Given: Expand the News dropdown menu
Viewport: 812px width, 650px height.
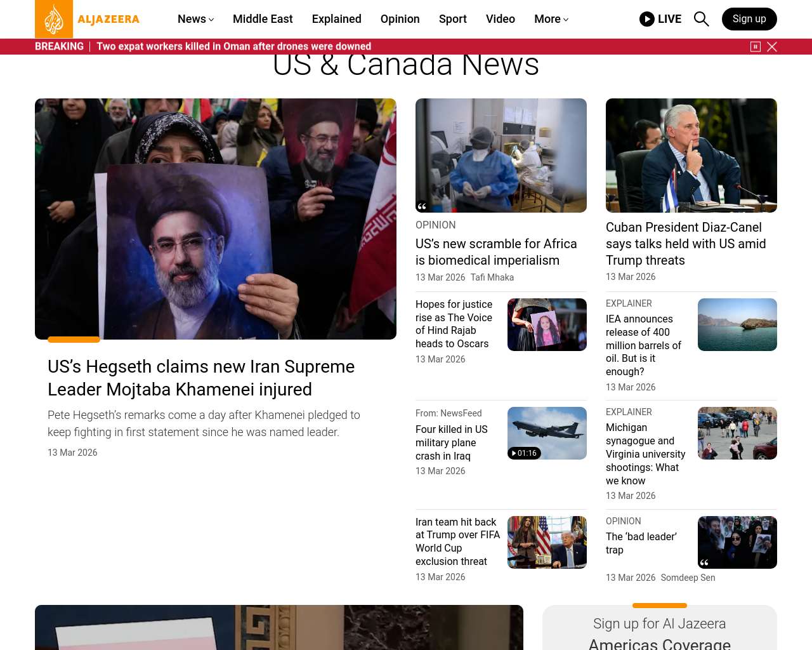Looking at the screenshot, I should tap(195, 19).
